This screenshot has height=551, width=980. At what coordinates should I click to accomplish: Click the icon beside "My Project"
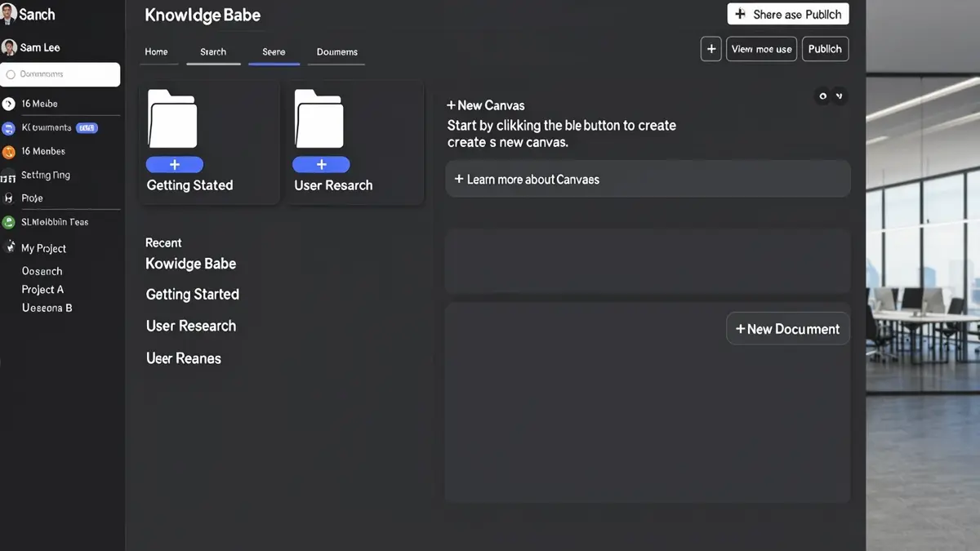tap(10, 247)
